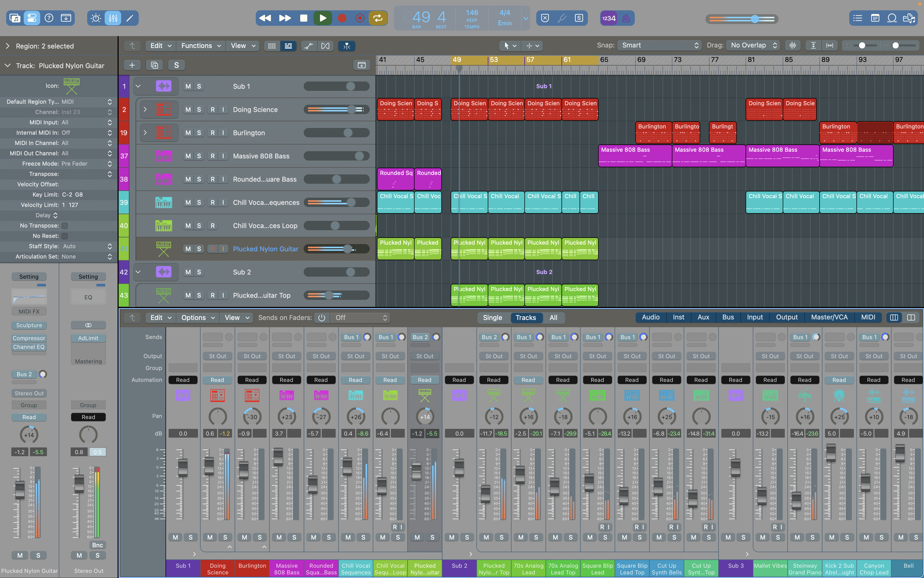Toggle the Mixer faders icon
The height and width of the screenshot is (578, 924).
113,18
